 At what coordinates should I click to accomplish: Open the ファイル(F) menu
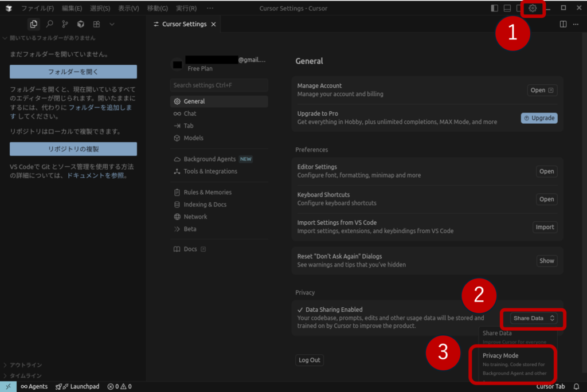(x=37, y=8)
